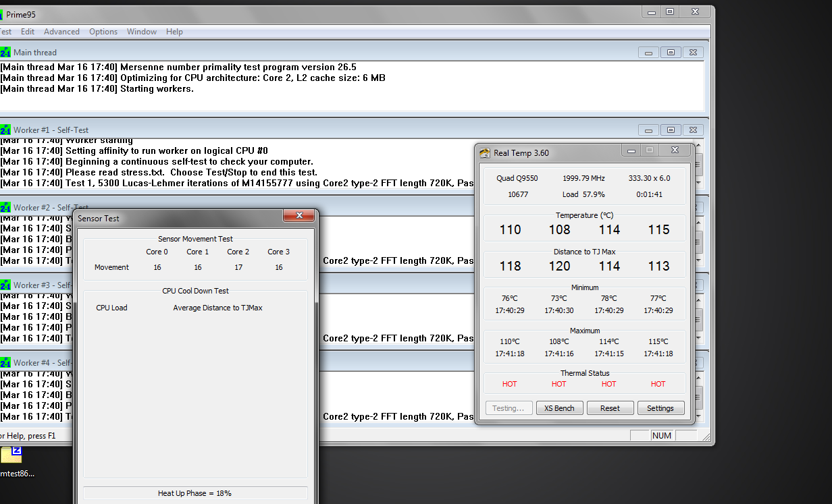Screen dimensions: 832x504
Task: Click the XS Bench button in Real Temp
Action: click(x=559, y=408)
